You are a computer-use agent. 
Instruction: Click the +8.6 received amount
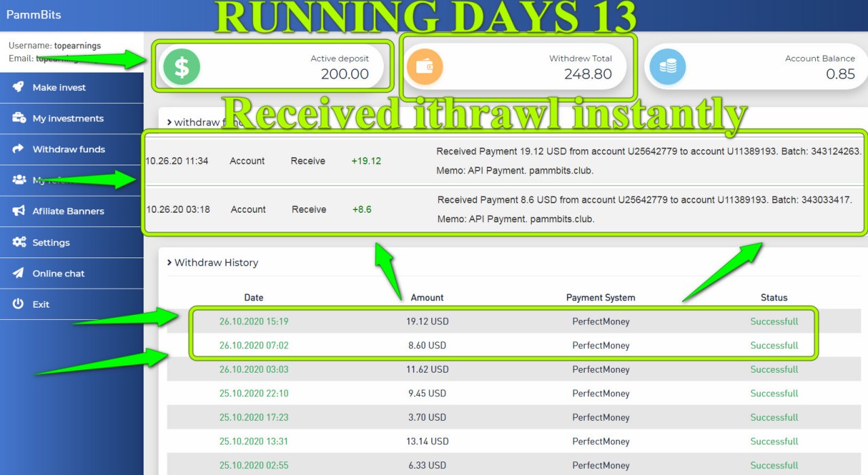[x=362, y=209]
